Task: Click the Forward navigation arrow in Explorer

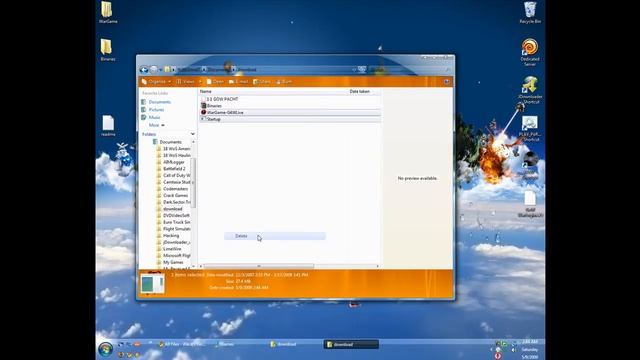Action: 153,70
